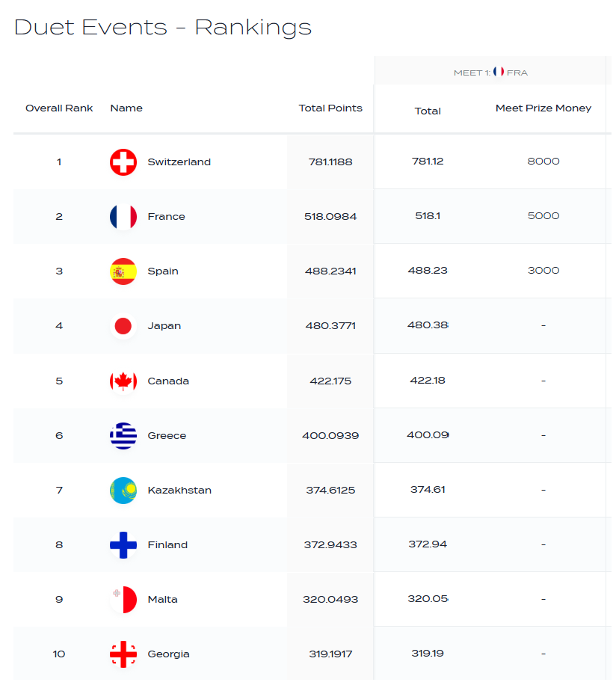Open the Kazakhstan team name link
The image size is (616, 688).
point(179,491)
